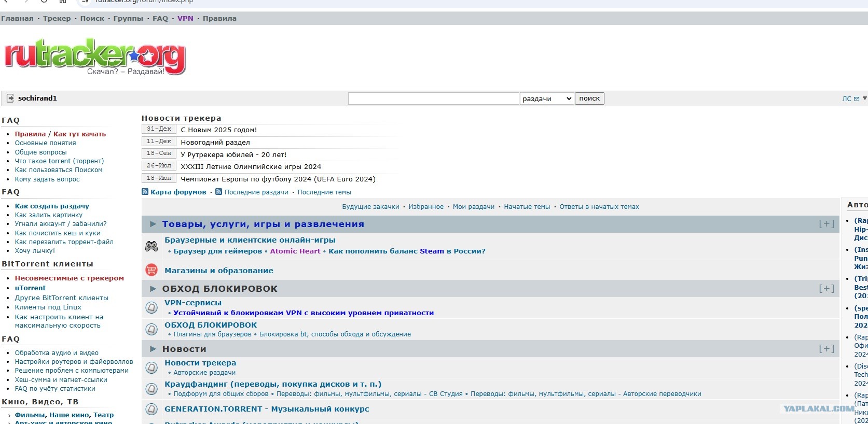The image size is (868, 424).
Task: Toggle [+] on ОБХОД БЛОКИРОВОК category header
Action: 826,289
